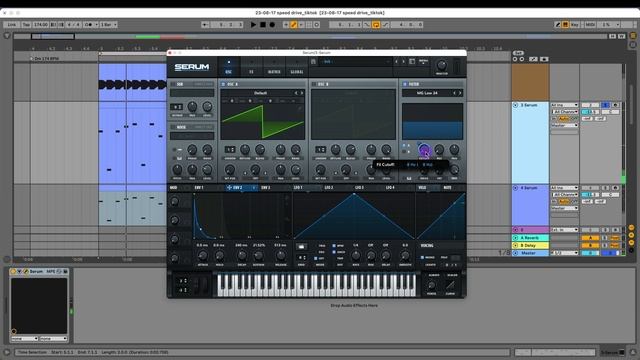Screen dimensions: 640x360
Task: Open Master output dropdown on 3 Serum
Action: point(564,125)
